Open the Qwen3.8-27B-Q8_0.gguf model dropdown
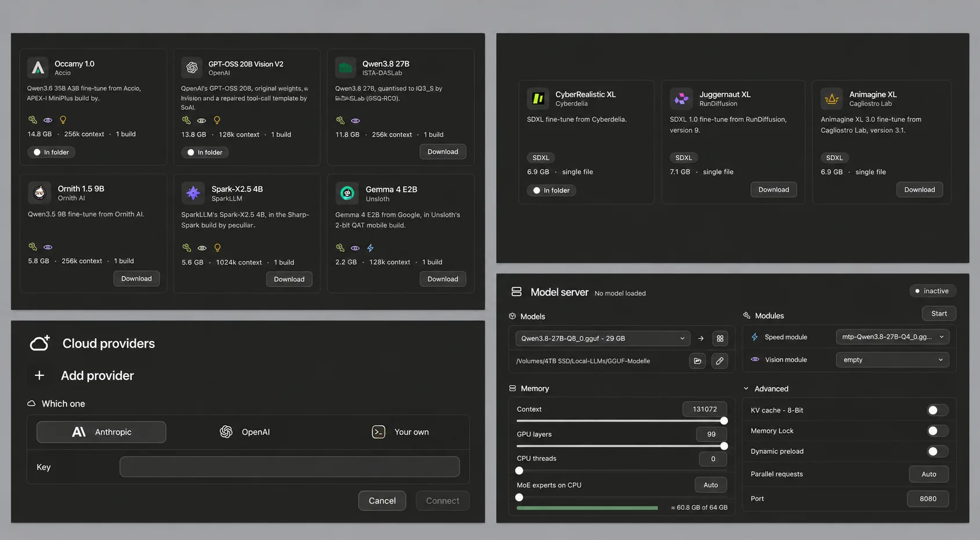 pos(602,339)
